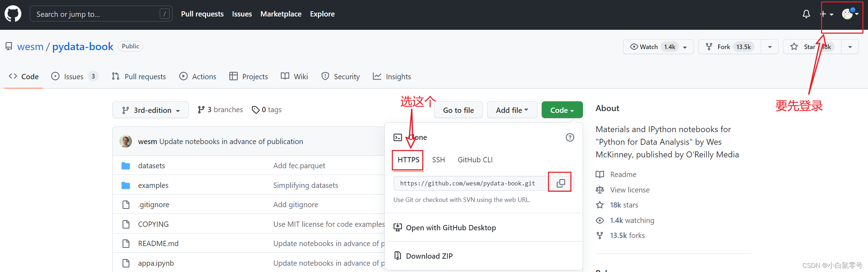The width and height of the screenshot is (868, 272).
Task: Switch to the Actions tab
Action: coord(198,76)
